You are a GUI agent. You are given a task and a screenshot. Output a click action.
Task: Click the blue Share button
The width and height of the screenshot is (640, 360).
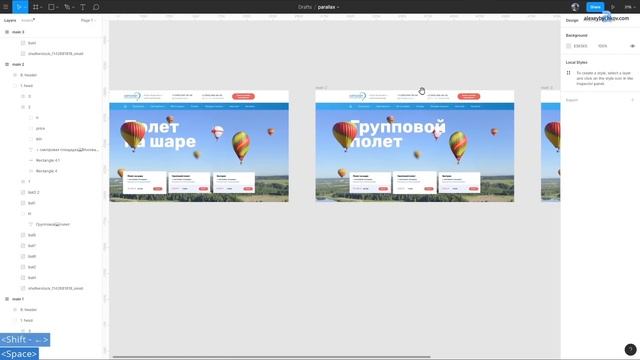pyautogui.click(x=595, y=7)
